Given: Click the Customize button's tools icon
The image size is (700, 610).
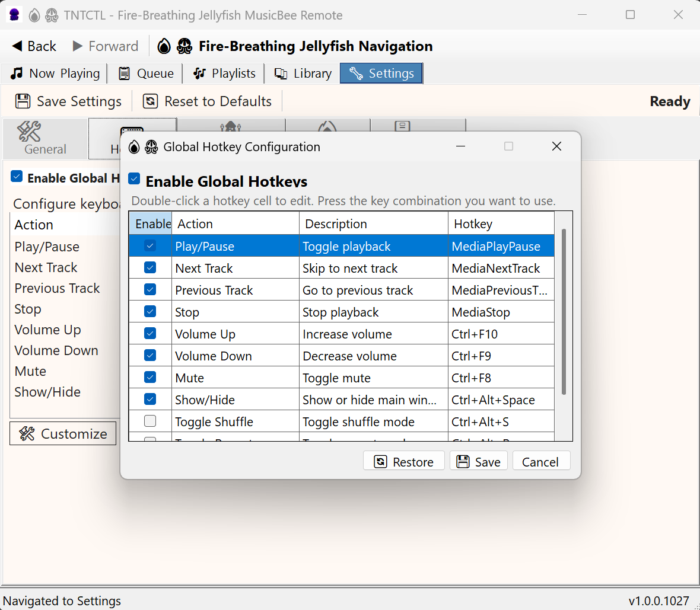Looking at the screenshot, I should coord(27,434).
